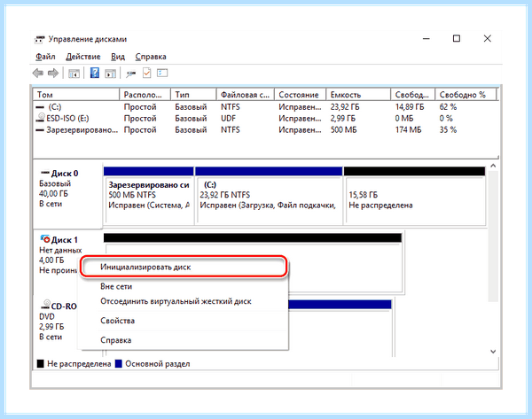Sort by Файловая с... column header

click(246, 95)
